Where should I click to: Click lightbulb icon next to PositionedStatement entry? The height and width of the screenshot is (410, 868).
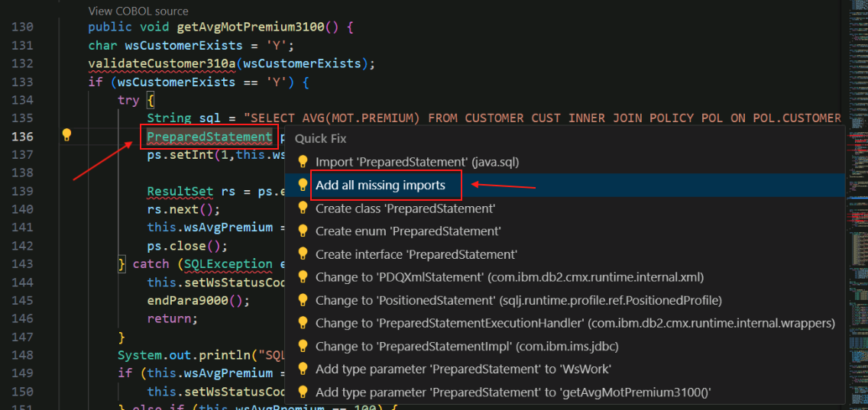(303, 299)
